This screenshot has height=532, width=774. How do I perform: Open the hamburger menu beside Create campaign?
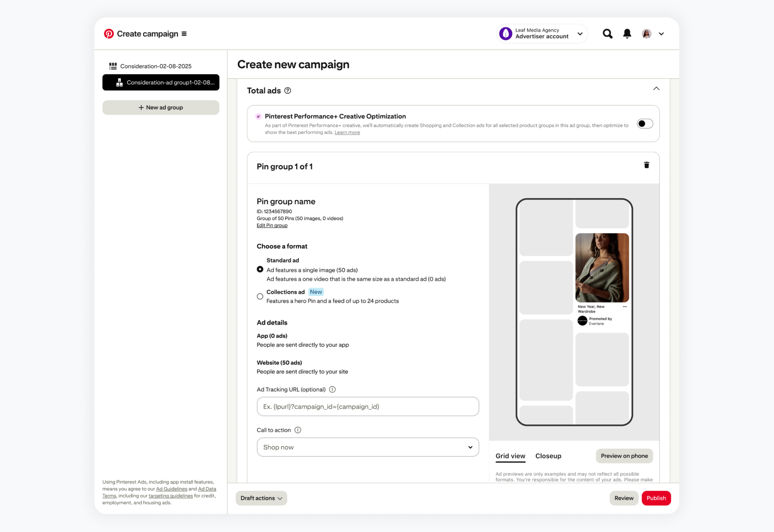point(184,34)
